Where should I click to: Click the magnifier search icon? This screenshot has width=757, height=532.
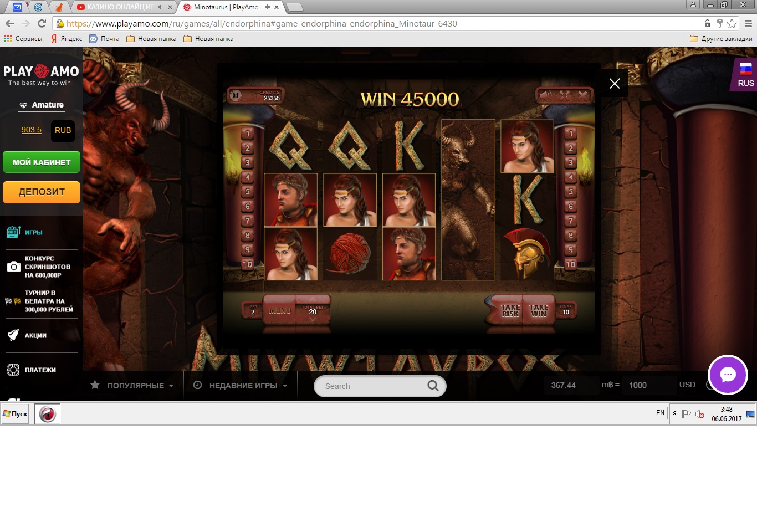click(433, 386)
